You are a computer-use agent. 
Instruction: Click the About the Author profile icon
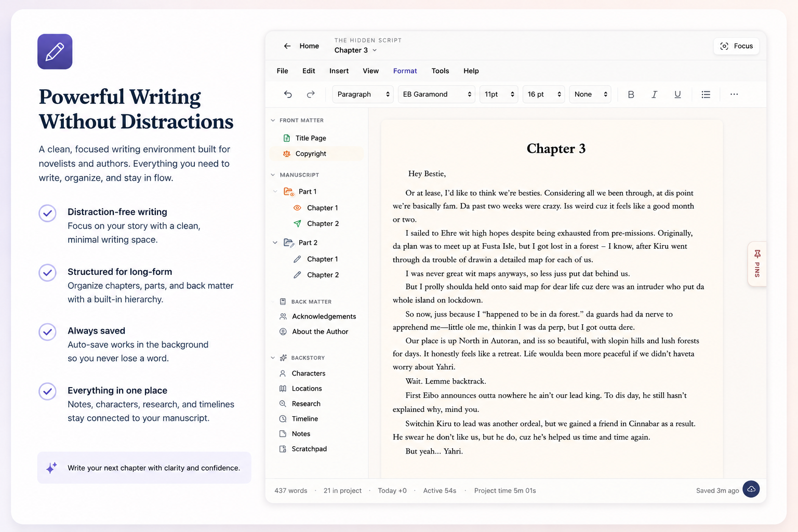[283, 331]
